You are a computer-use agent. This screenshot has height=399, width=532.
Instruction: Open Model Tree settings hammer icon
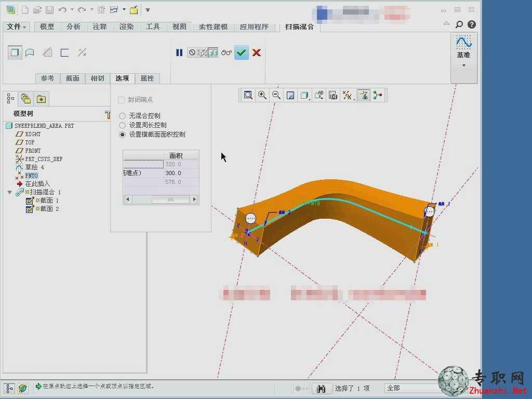[108, 114]
